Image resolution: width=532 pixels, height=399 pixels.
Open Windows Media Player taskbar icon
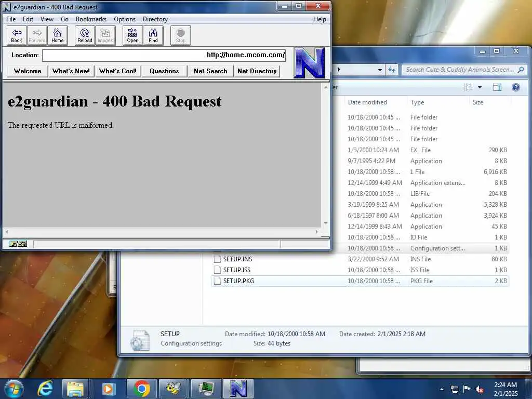click(x=108, y=389)
